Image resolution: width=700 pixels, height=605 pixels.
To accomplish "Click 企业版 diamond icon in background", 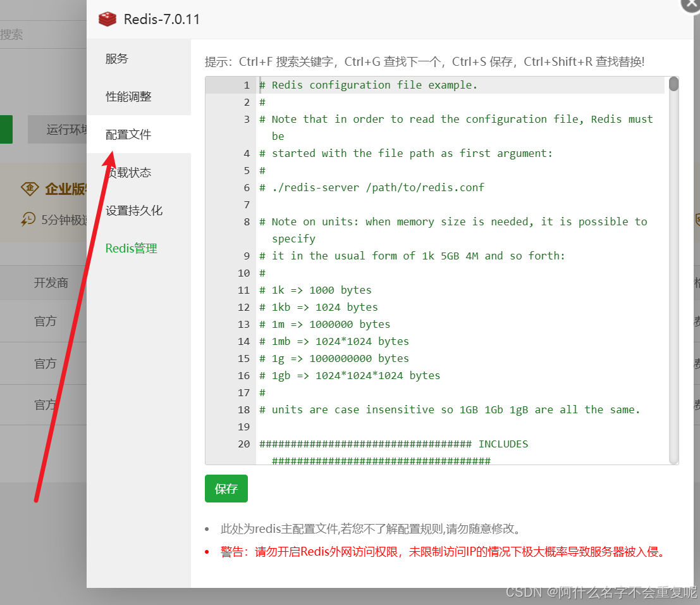I will point(30,189).
